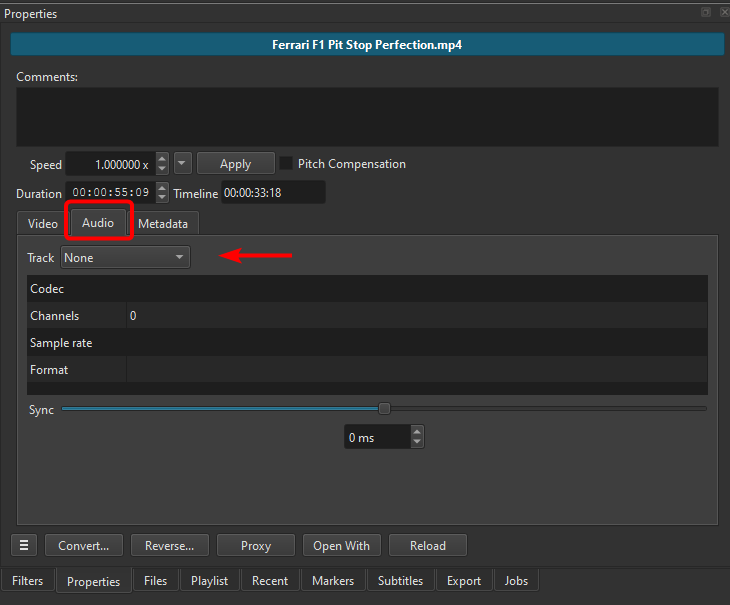Viewport: 730px width, 605px height.
Task: Switch to the Export panel tab
Action: (463, 581)
